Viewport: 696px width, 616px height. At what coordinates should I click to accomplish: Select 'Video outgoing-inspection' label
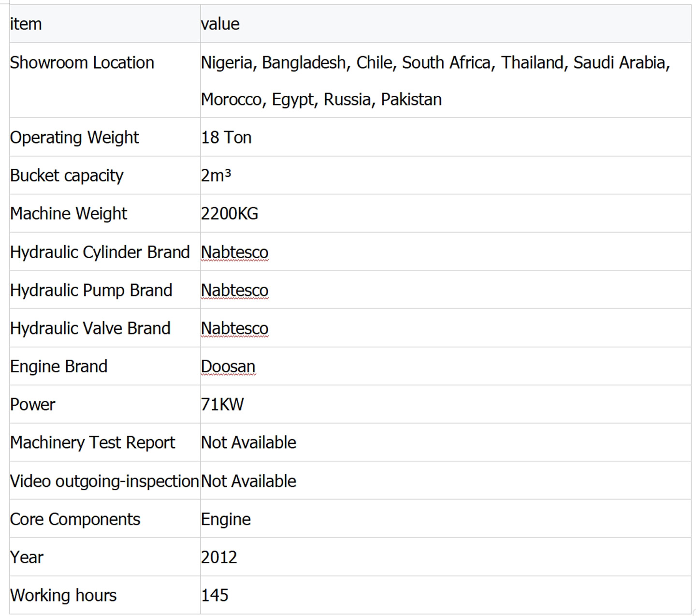pos(104,482)
